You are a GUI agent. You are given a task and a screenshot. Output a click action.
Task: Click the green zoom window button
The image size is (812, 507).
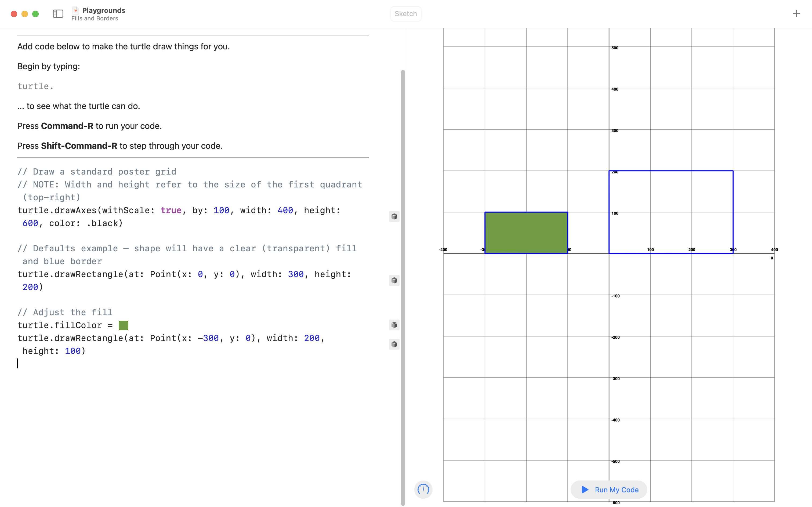35,14
